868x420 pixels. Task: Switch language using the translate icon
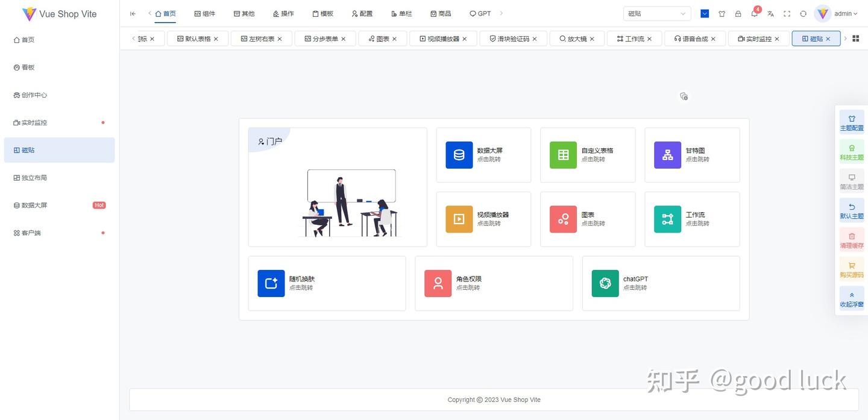tap(771, 13)
